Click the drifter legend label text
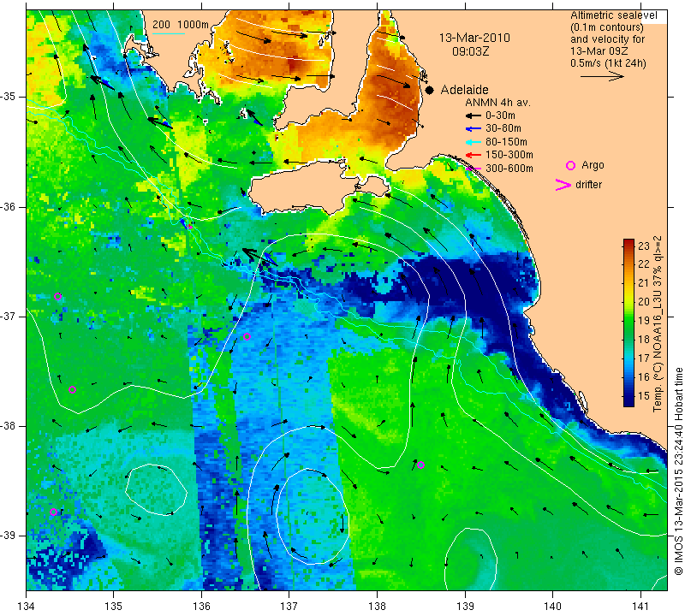 (588, 185)
